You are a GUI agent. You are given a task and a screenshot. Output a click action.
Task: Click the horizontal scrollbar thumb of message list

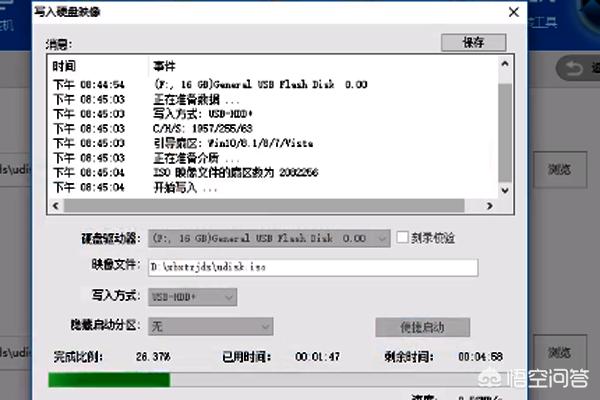click(x=264, y=206)
